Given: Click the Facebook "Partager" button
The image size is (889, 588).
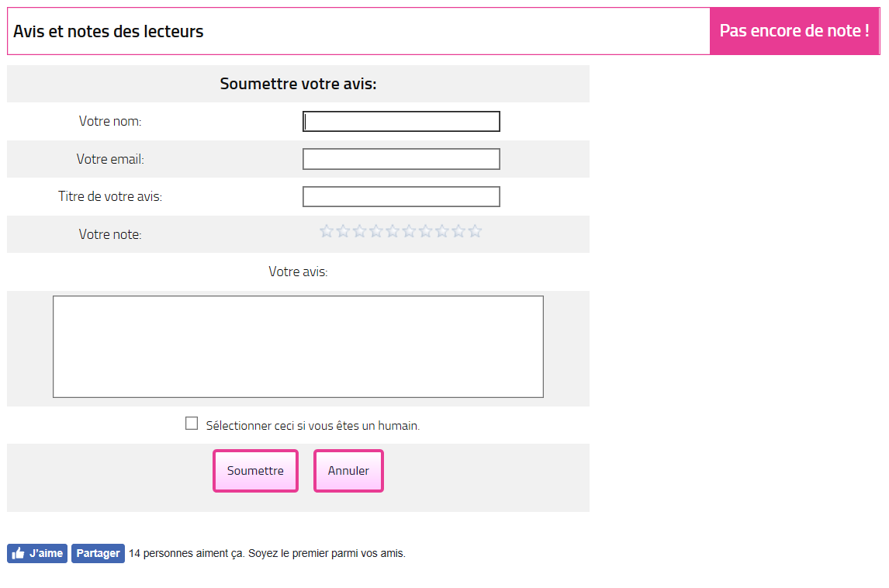Looking at the screenshot, I should [98, 553].
